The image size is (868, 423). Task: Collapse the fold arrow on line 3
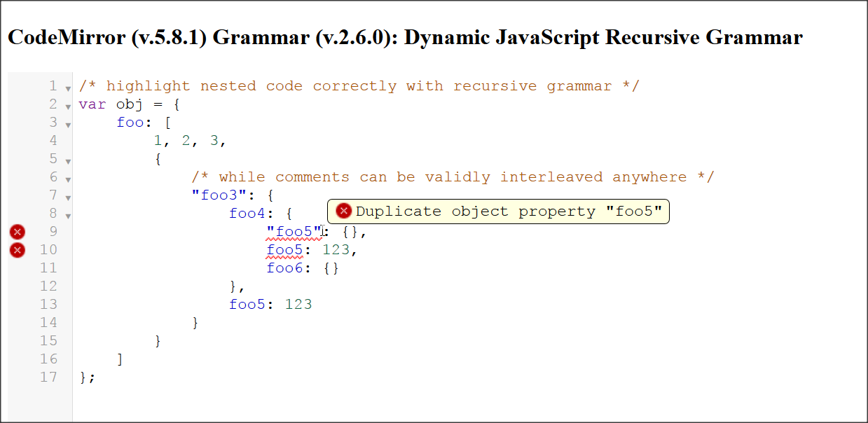pyautogui.click(x=68, y=125)
